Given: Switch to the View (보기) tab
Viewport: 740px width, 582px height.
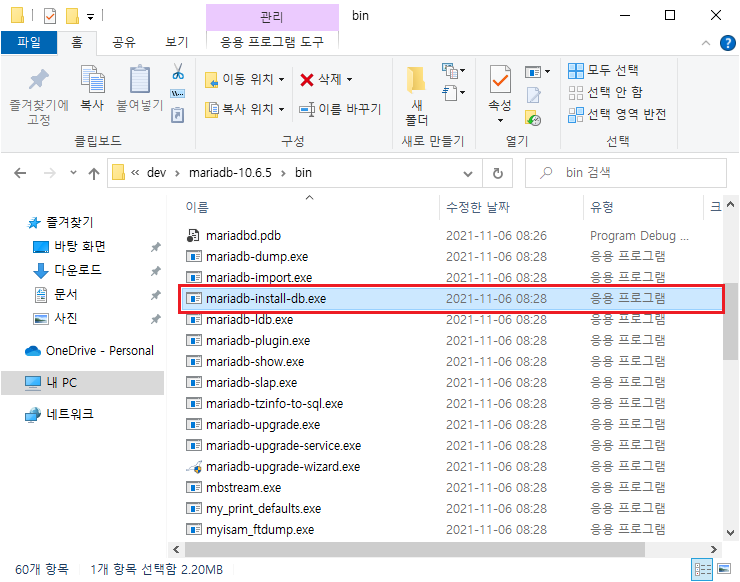Looking at the screenshot, I should (177, 42).
